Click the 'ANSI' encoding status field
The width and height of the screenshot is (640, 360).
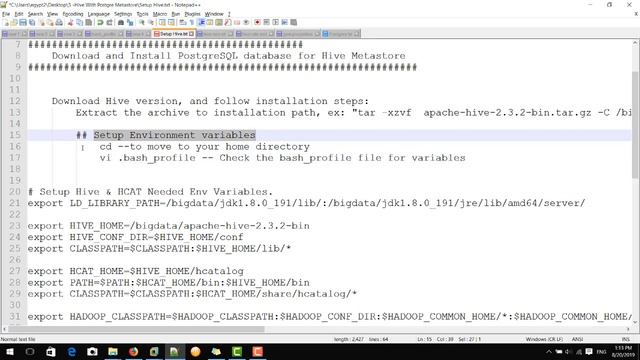pyautogui.click(x=577, y=339)
